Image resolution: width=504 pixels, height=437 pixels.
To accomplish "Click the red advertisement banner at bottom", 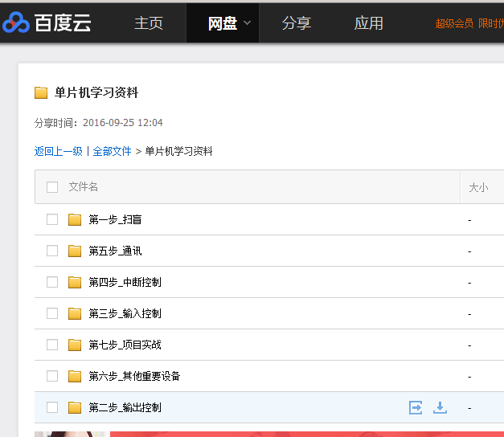I will click(x=307, y=434).
